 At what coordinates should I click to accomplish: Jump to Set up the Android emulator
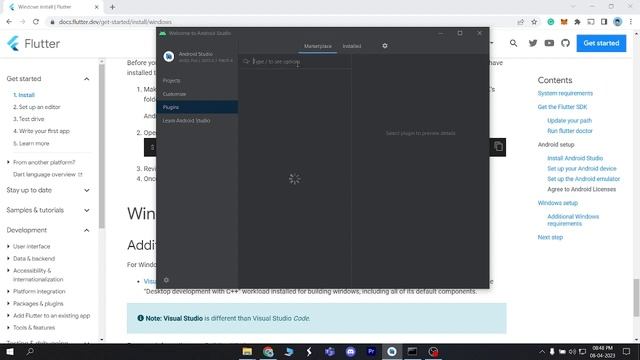(583, 179)
